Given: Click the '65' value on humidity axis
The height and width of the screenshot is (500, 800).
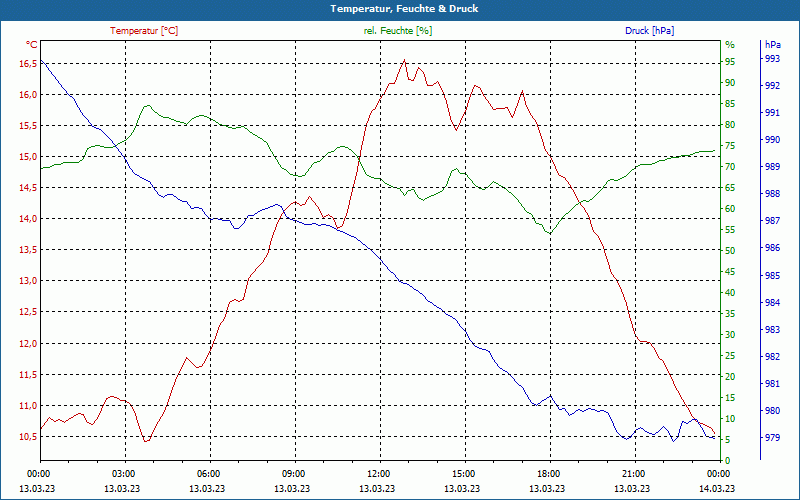Looking at the screenshot, I should click(x=730, y=188).
